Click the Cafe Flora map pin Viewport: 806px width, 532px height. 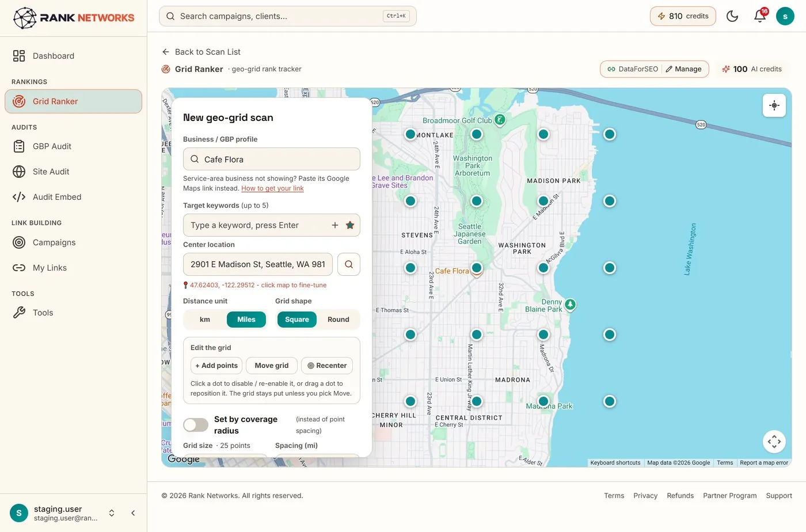477,268
